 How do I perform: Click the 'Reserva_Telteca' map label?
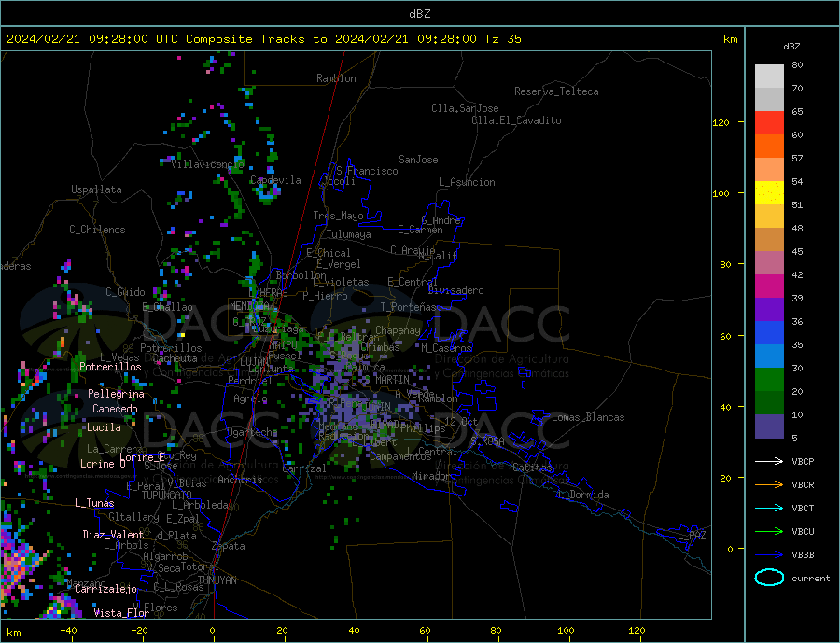click(556, 91)
